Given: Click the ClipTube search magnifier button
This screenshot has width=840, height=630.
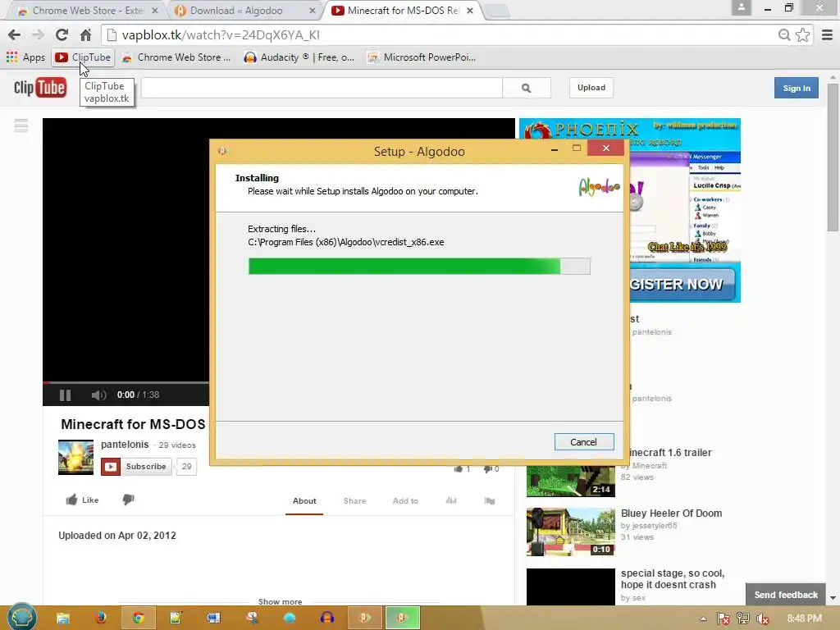Looking at the screenshot, I should [x=527, y=88].
